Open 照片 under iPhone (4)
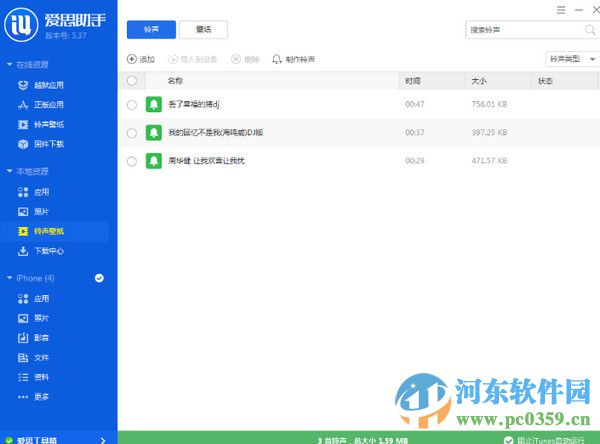 [33, 318]
